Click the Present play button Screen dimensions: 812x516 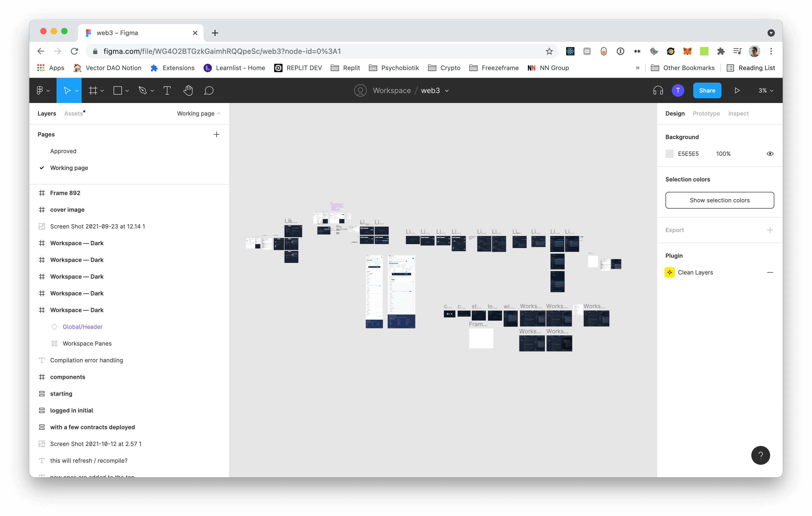coord(737,90)
